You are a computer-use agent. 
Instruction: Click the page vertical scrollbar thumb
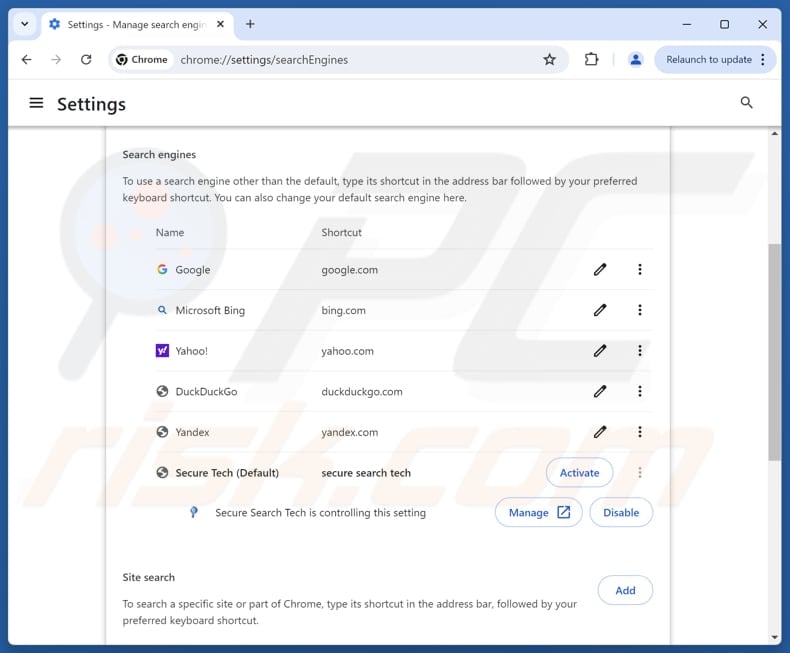click(774, 352)
